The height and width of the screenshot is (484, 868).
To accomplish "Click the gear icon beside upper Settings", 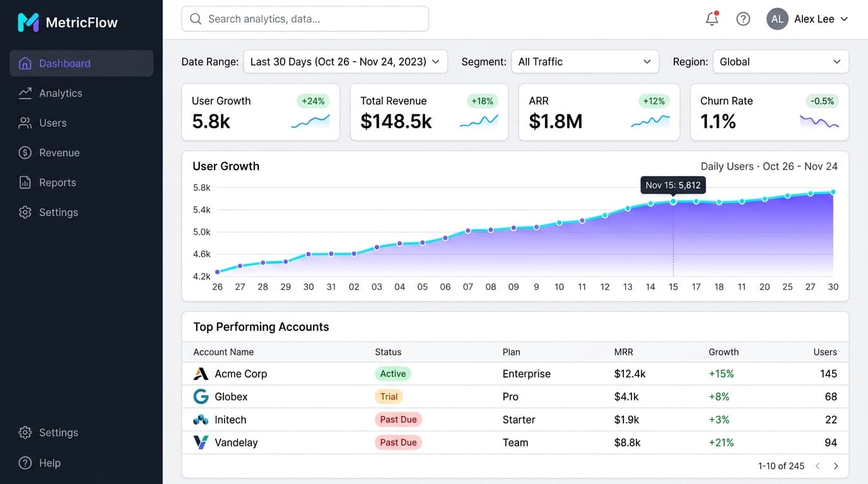I will click(25, 212).
